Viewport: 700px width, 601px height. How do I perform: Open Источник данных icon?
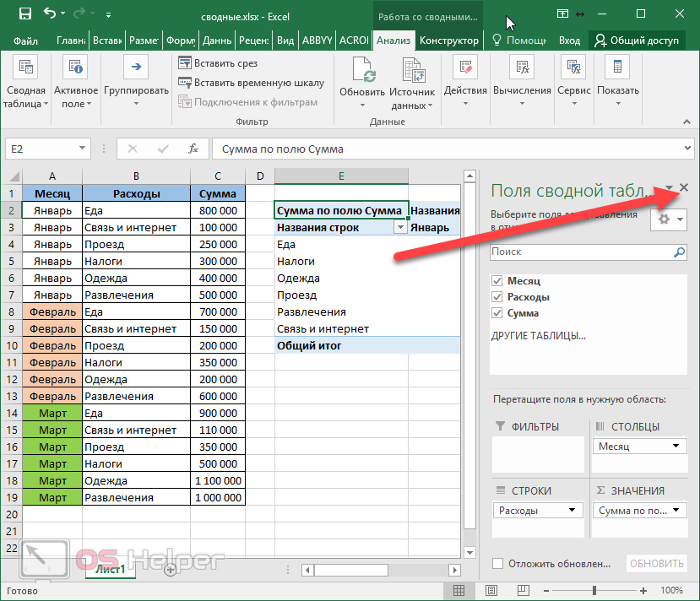coord(412,68)
